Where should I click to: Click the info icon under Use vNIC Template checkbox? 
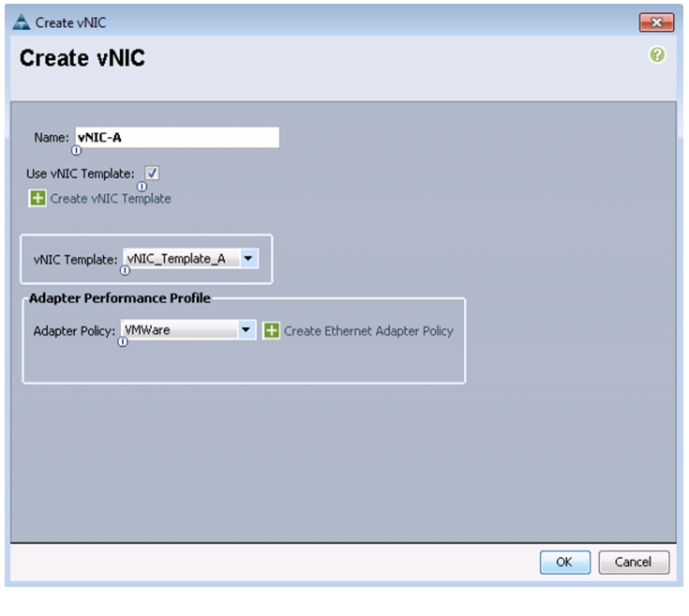(142, 187)
